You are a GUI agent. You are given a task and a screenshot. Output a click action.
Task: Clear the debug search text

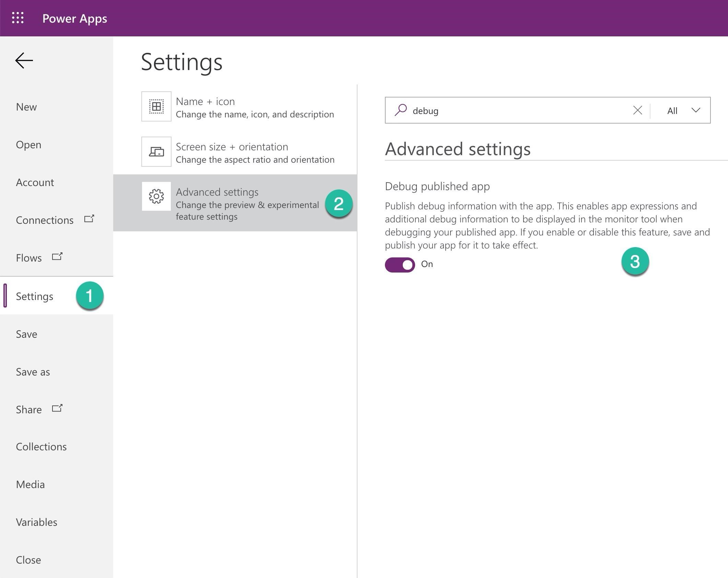click(x=637, y=110)
